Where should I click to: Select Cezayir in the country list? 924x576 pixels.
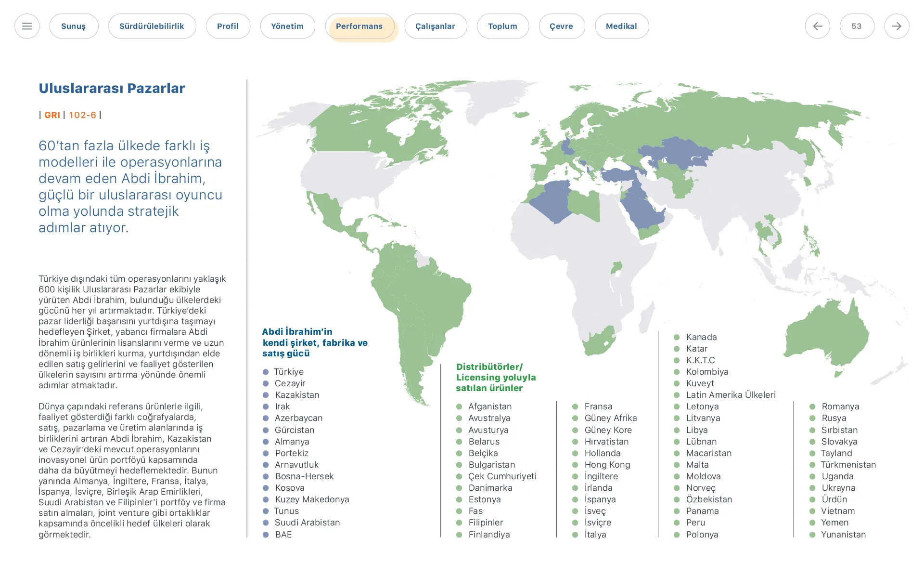[290, 383]
